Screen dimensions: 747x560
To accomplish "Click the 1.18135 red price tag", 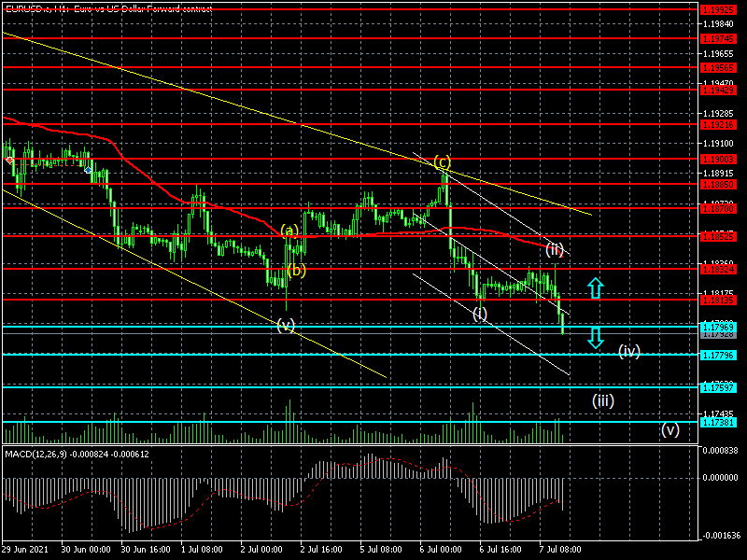I will coord(718,300).
